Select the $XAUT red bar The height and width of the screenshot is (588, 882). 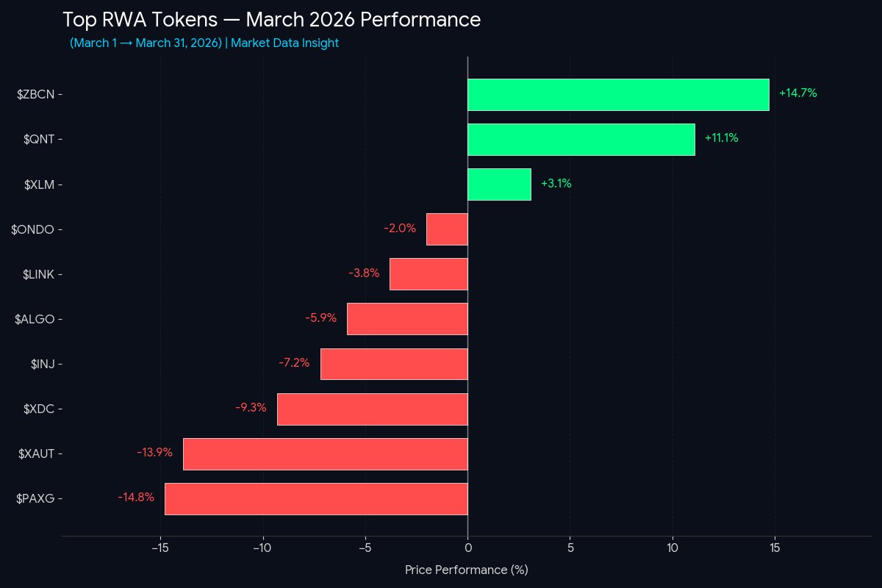[x=325, y=453]
